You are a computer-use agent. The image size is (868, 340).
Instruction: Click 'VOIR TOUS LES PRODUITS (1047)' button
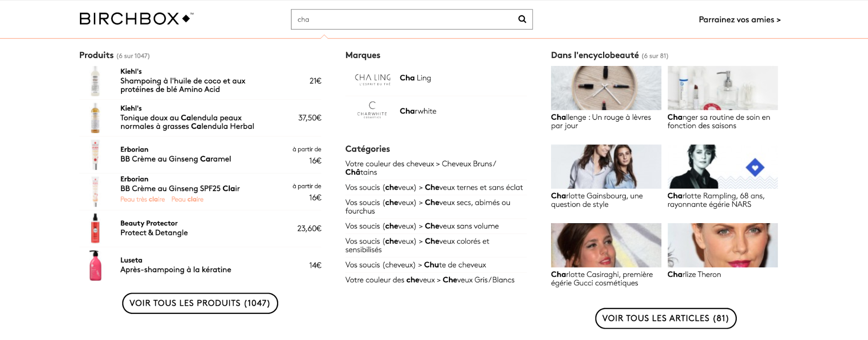click(x=200, y=303)
